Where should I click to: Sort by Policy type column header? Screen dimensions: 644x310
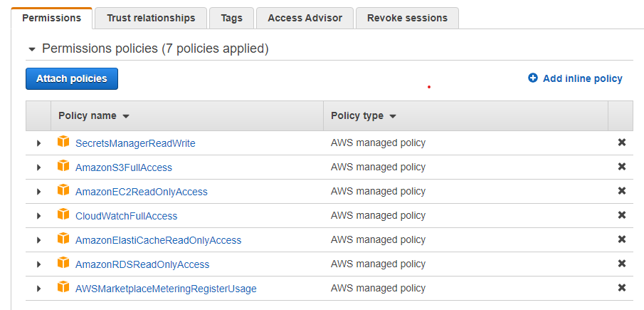363,115
